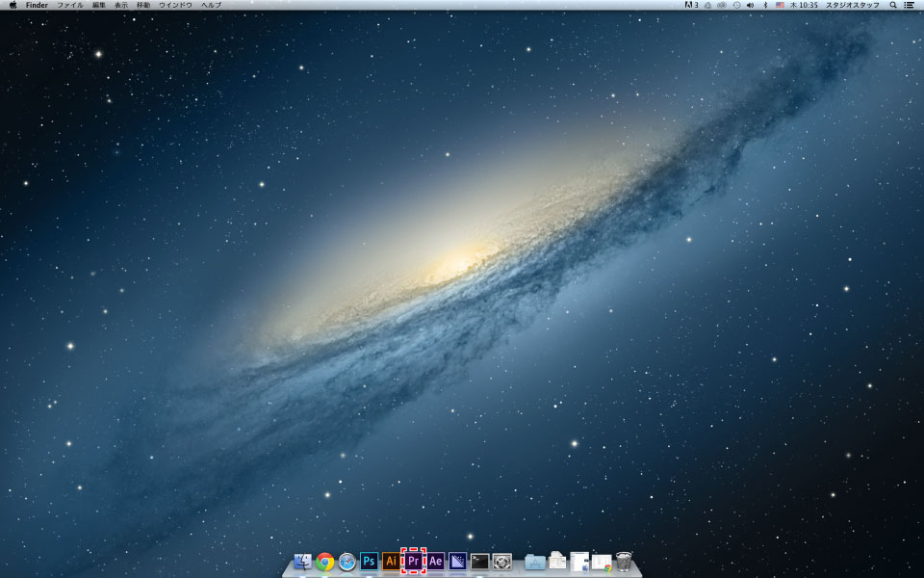Open the Apple menu

(x=13, y=5)
